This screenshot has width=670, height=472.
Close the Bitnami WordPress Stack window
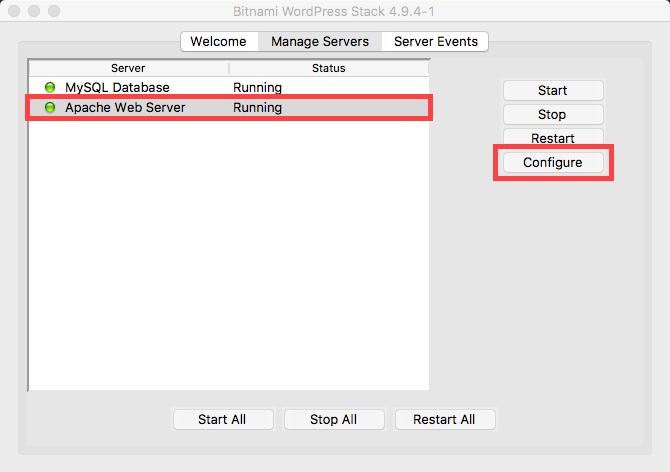click(x=14, y=11)
